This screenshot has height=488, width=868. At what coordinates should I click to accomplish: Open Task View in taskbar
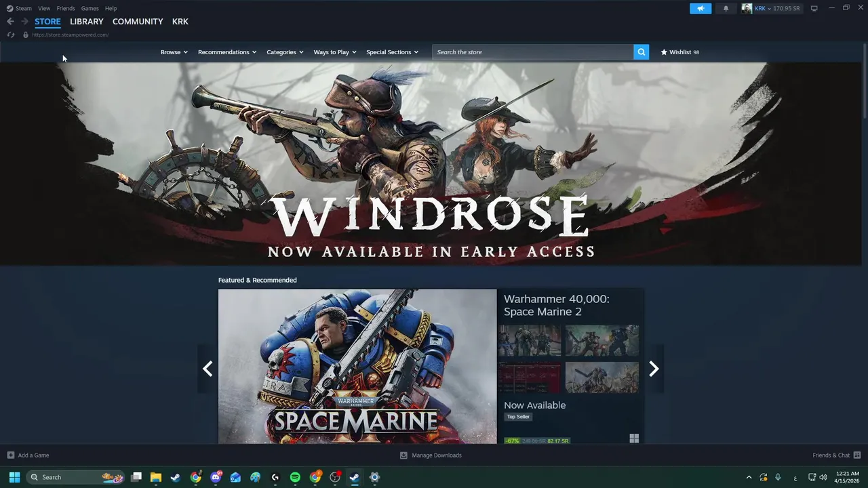click(x=136, y=477)
